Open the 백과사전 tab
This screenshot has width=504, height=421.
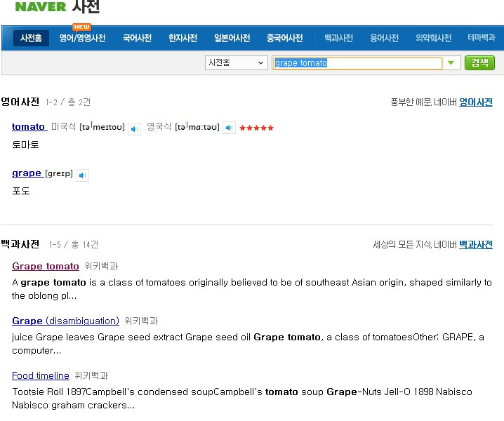pos(338,38)
